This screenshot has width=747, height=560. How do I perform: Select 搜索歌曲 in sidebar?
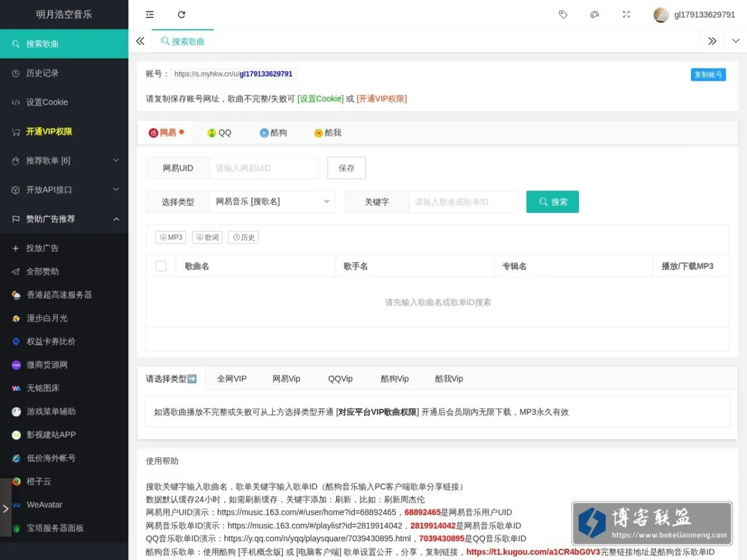[x=64, y=44]
